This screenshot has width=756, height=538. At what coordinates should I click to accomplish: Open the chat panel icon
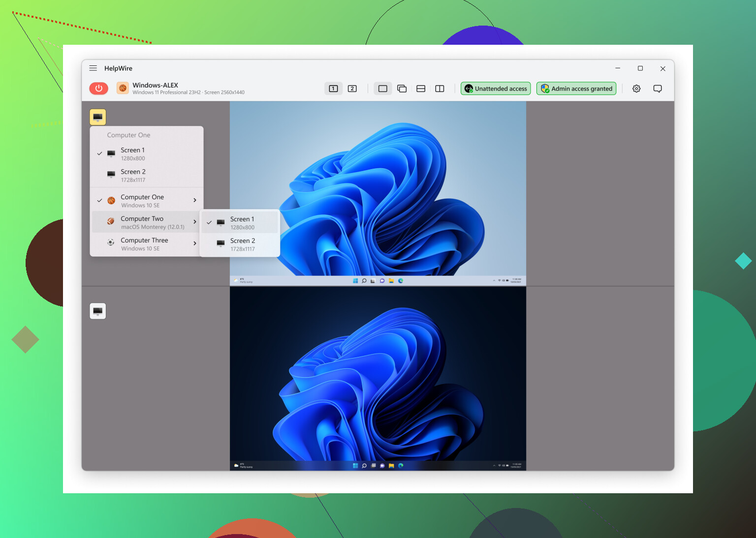658,89
